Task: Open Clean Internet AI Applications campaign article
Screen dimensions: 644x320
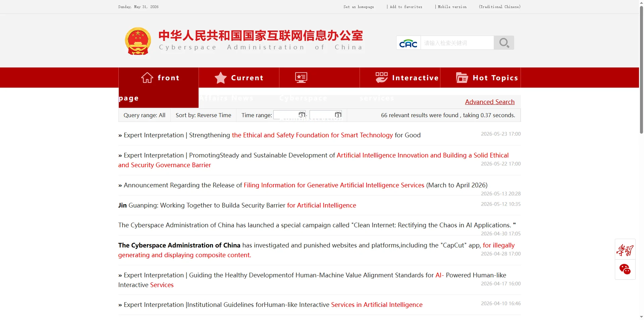Action: [x=317, y=225]
